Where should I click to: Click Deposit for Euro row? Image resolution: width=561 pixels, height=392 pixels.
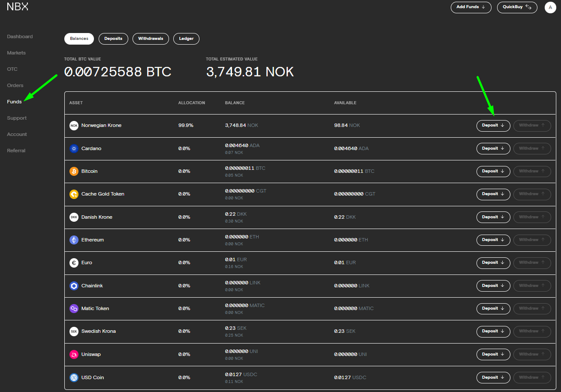[x=493, y=262]
